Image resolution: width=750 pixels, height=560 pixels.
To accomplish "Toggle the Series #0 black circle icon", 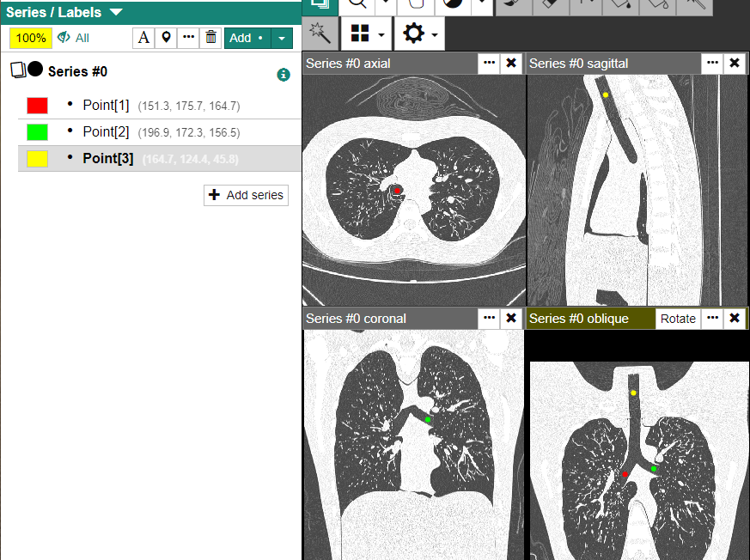I will (35, 70).
